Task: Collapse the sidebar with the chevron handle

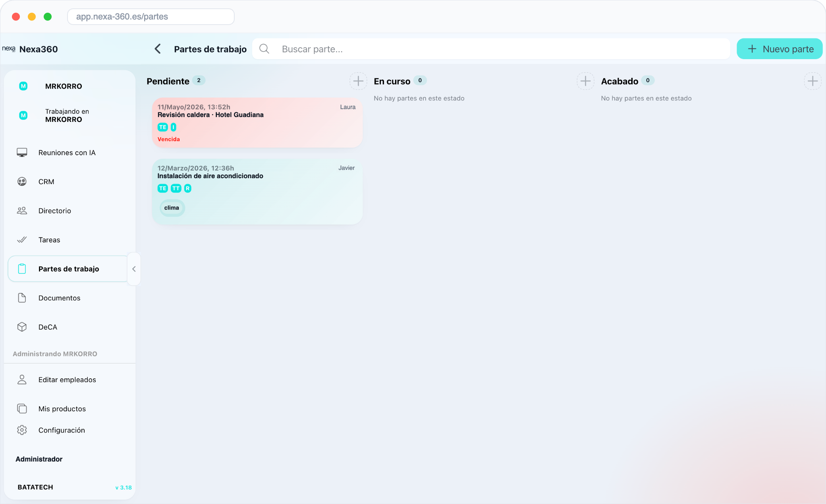Action: click(x=134, y=269)
